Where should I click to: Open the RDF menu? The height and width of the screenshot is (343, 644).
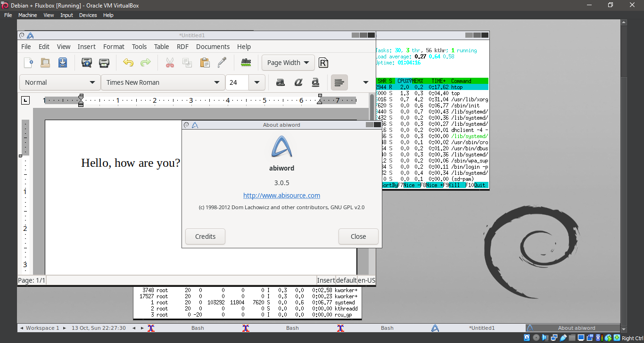coord(182,46)
